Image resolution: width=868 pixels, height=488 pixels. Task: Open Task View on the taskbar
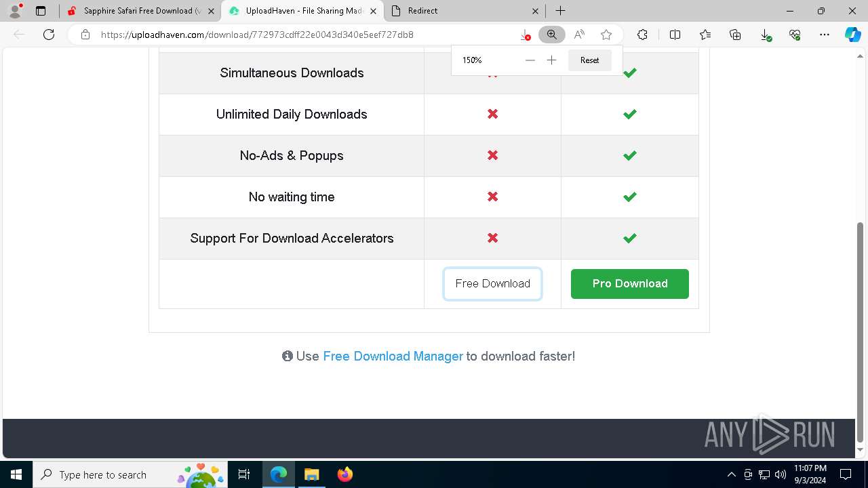(244, 474)
